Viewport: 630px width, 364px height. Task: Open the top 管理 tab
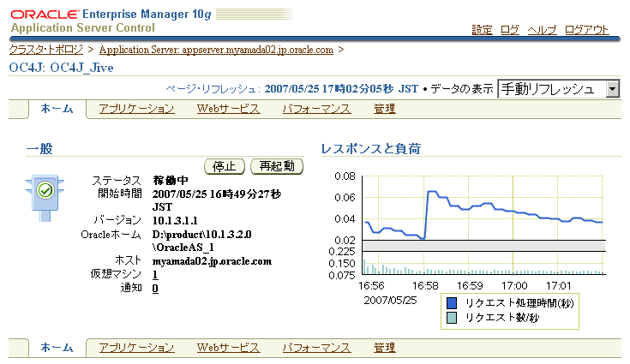click(x=385, y=109)
